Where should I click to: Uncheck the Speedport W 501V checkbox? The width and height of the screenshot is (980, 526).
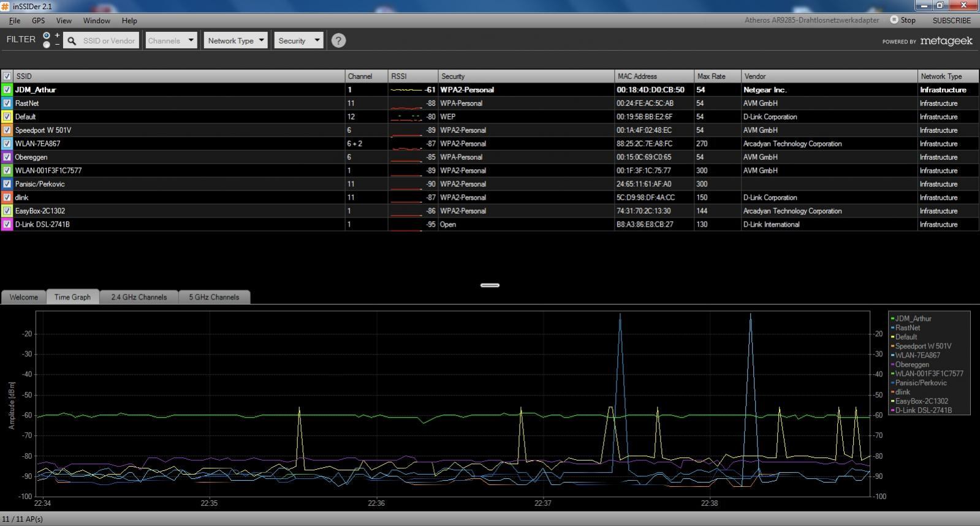click(7, 130)
